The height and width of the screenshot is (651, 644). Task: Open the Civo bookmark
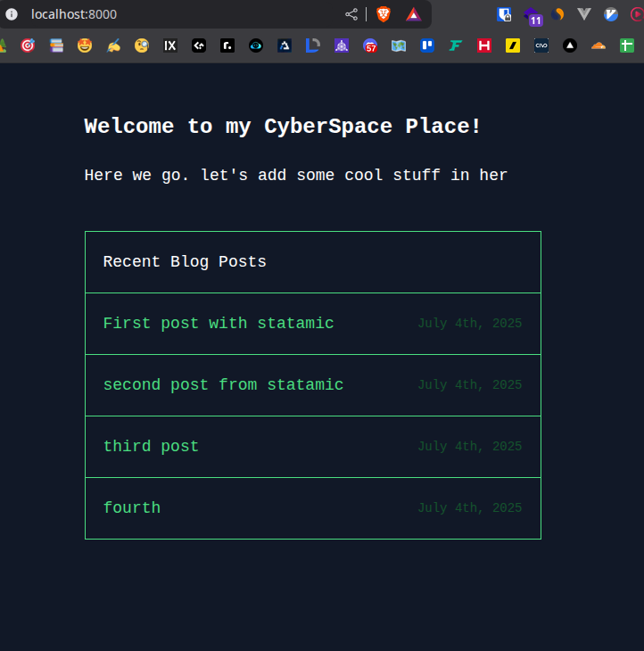pos(541,45)
